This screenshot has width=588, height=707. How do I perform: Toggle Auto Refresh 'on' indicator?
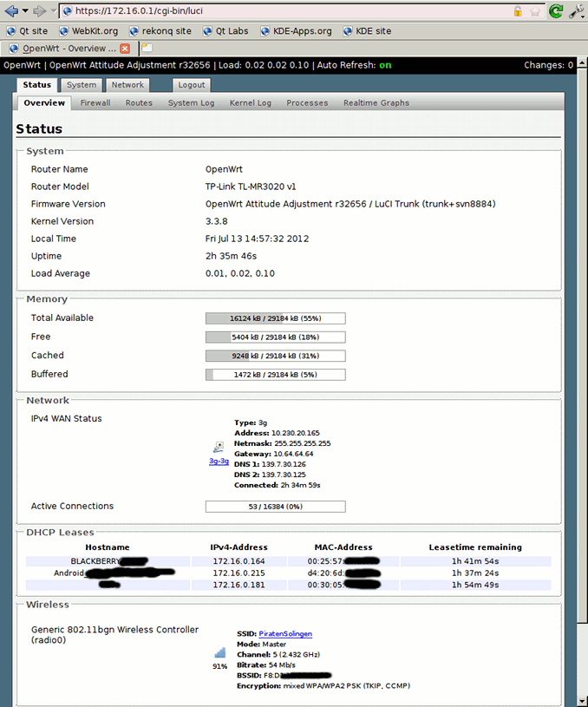click(x=385, y=65)
